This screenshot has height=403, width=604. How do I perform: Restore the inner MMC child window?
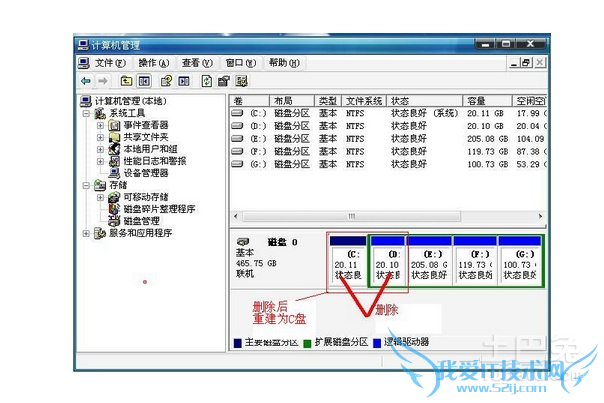[x=526, y=62]
